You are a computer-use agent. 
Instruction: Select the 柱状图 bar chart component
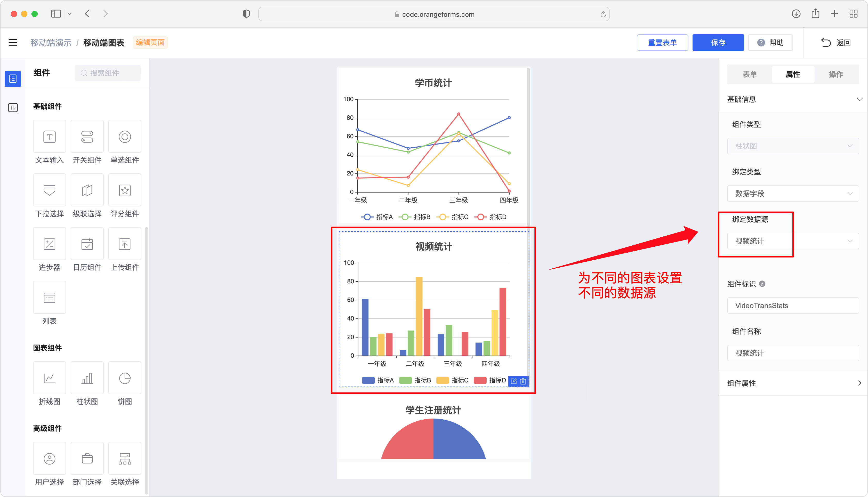coord(87,378)
